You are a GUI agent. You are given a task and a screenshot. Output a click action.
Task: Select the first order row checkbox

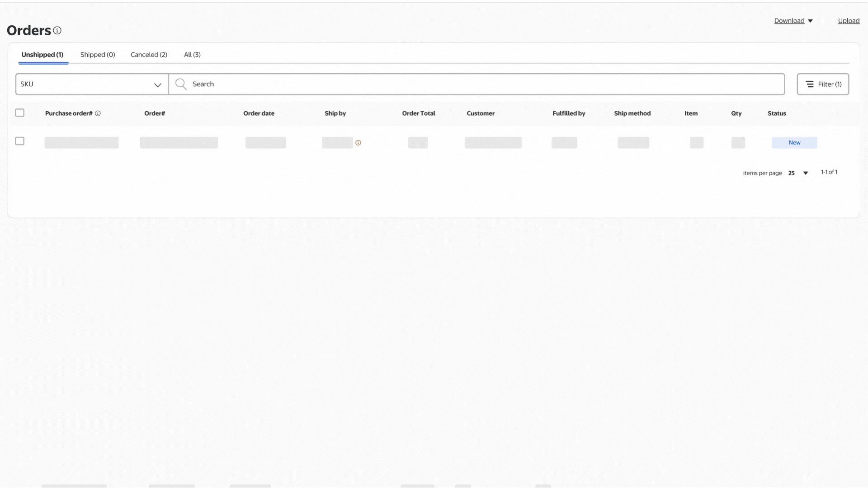(x=20, y=141)
